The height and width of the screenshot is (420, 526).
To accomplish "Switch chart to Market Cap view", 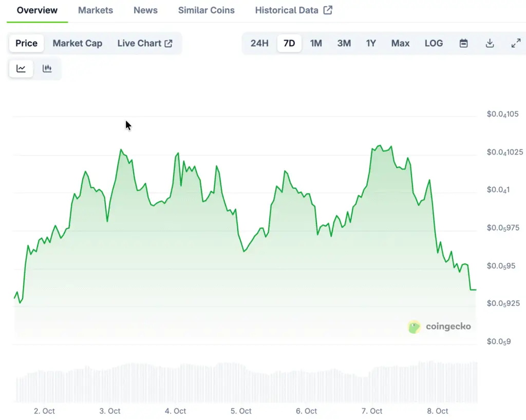I will click(77, 44).
